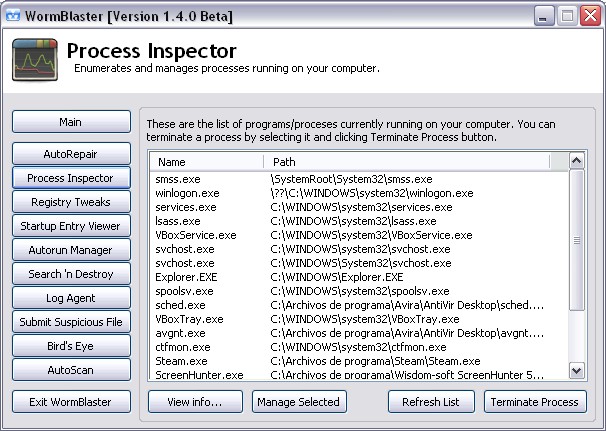The image size is (606, 431).
Task: Sort list by Path column header
Action: (407, 162)
